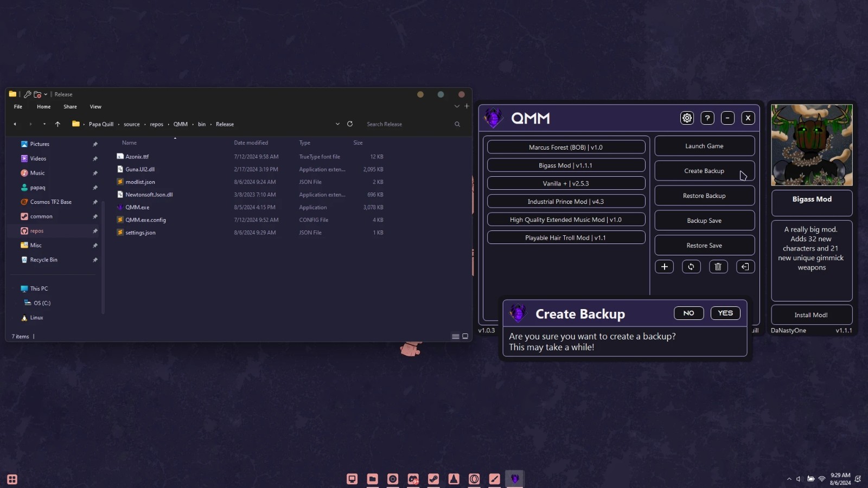Viewport: 868px width, 488px height.
Task: Delete selected mod with trash icon
Action: (718, 267)
